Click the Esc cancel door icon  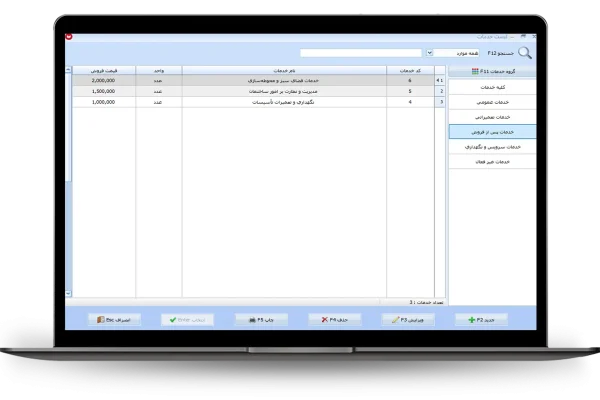[101, 319]
